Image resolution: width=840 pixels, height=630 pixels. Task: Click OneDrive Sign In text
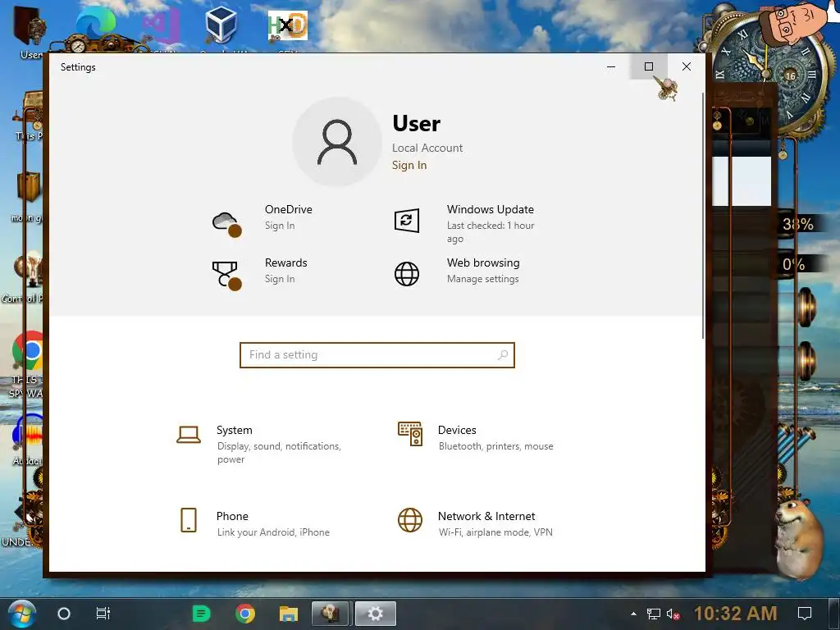280,226
